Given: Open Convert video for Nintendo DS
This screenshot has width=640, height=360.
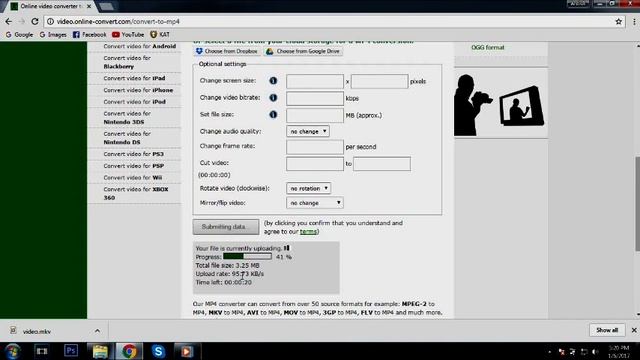Looking at the screenshot, I should tap(127, 138).
